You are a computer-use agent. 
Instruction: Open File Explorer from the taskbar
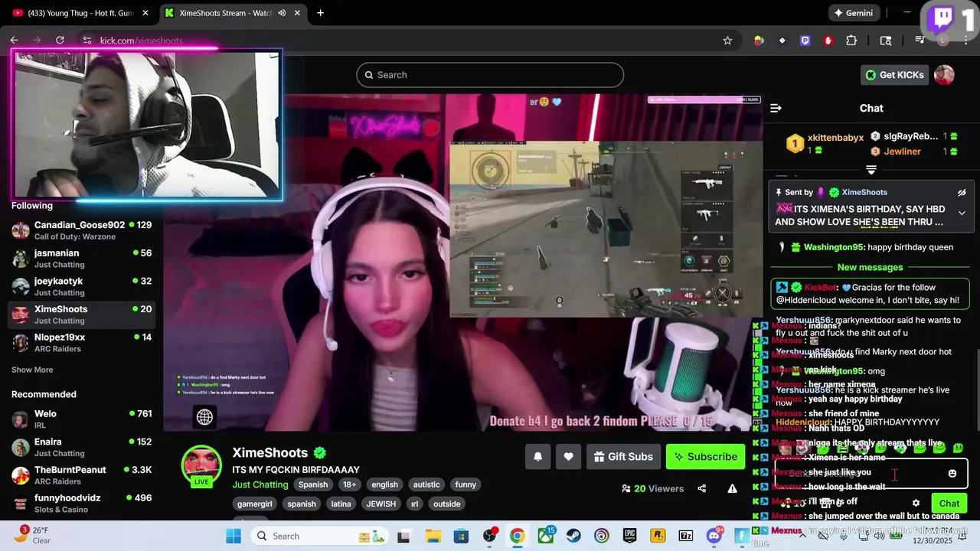(433, 536)
